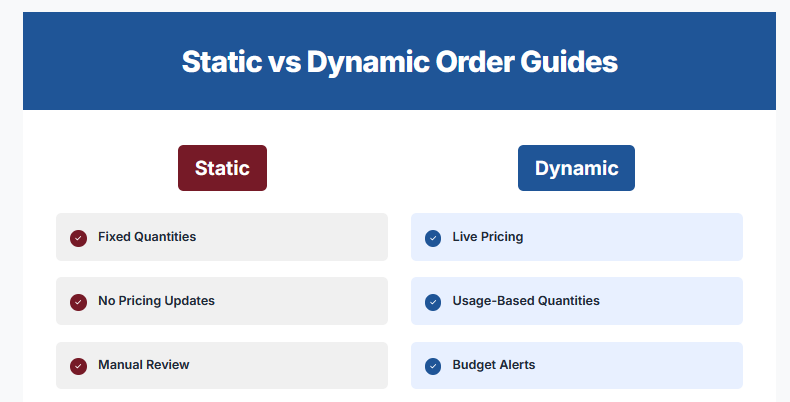Select the blue checkmark next to Budget Alerts
The height and width of the screenshot is (402, 790).
tap(433, 366)
